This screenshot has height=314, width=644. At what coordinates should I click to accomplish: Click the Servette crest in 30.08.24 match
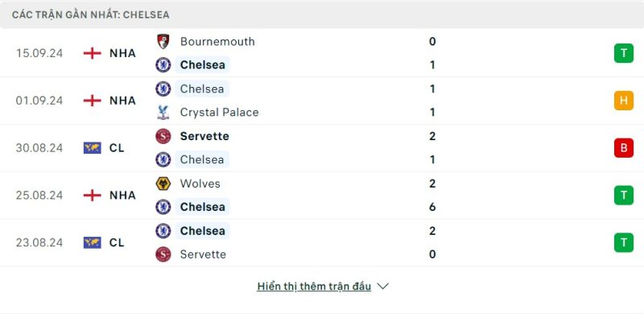tap(163, 136)
